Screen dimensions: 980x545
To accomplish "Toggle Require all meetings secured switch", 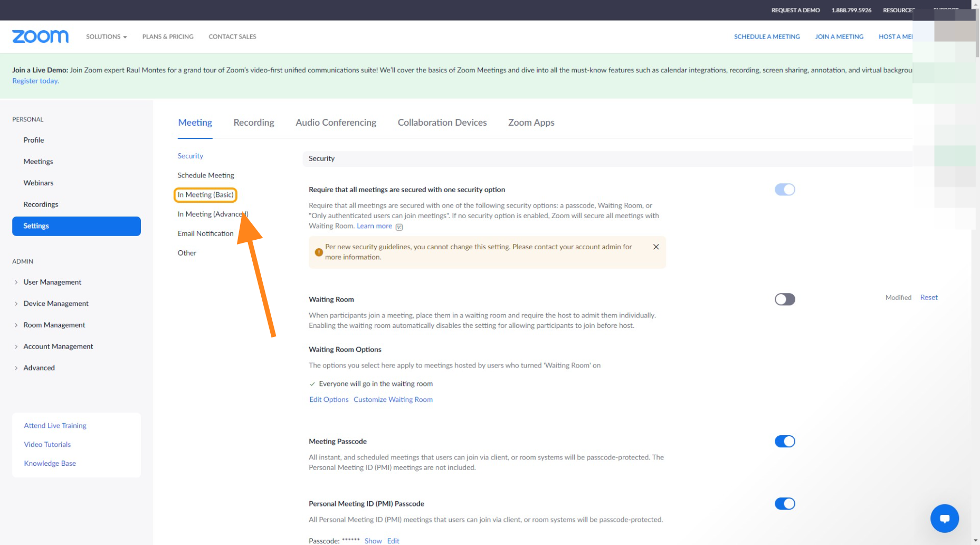I will (784, 190).
